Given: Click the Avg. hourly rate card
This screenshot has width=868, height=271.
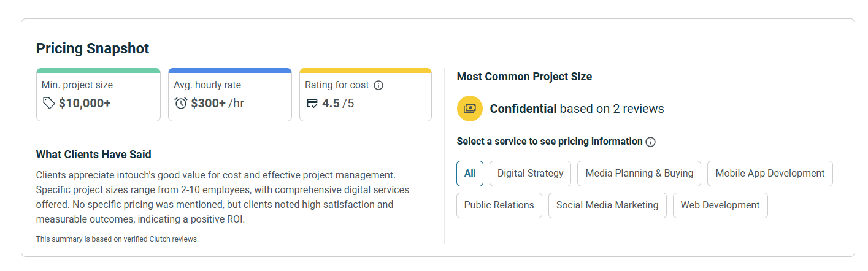Looking at the screenshot, I should point(229,94).
